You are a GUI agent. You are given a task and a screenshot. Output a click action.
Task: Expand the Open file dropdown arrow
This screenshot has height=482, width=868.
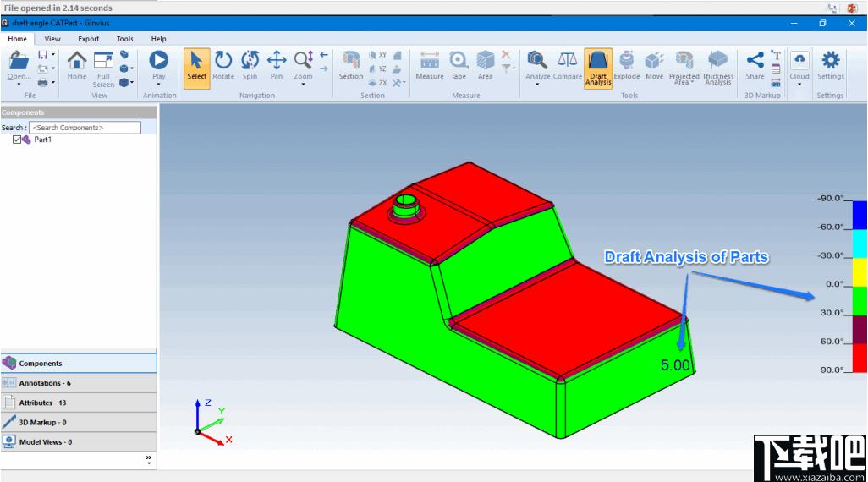(19, 84)
